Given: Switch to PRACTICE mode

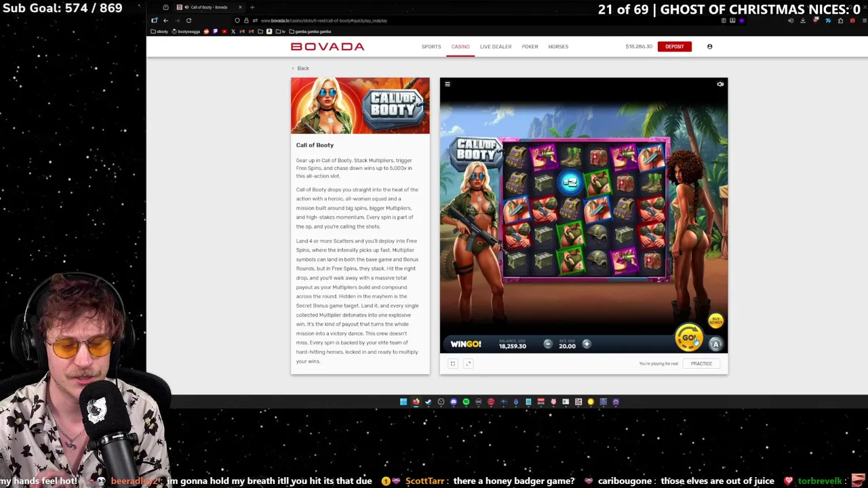Looking at the screenshot, I should 701,363.
